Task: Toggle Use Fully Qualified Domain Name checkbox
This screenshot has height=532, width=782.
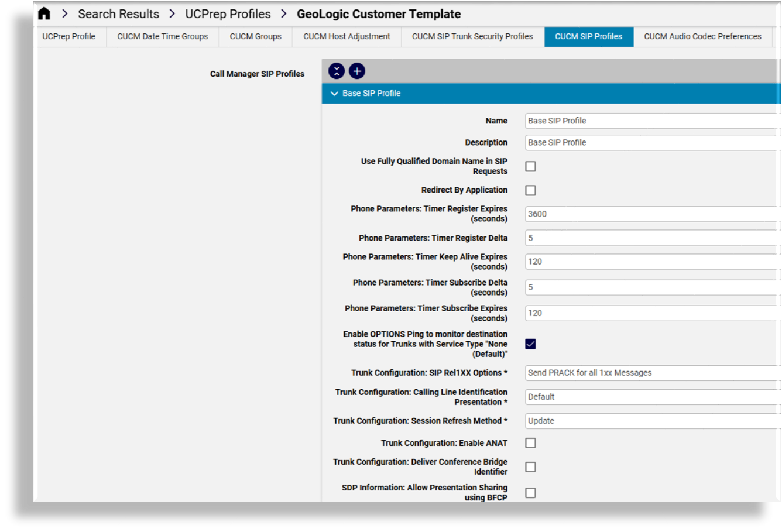Action: click(x=530, y=167)
